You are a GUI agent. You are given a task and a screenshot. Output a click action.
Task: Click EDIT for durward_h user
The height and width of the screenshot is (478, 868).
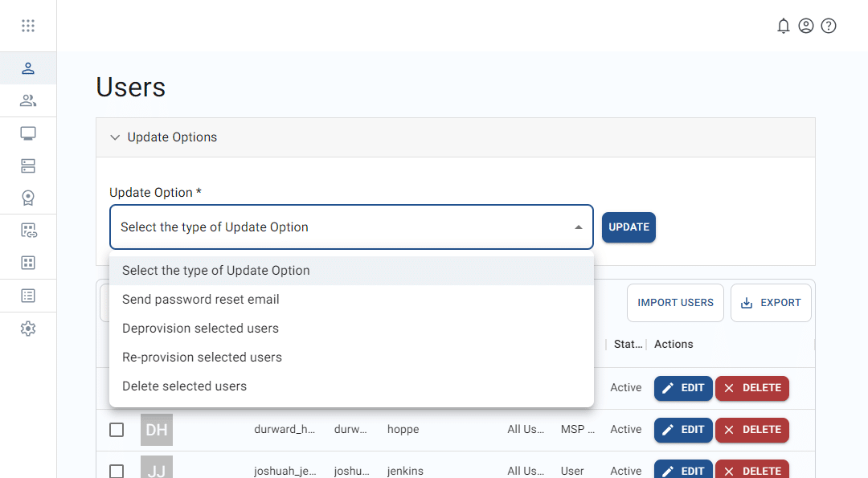point(683,430)
